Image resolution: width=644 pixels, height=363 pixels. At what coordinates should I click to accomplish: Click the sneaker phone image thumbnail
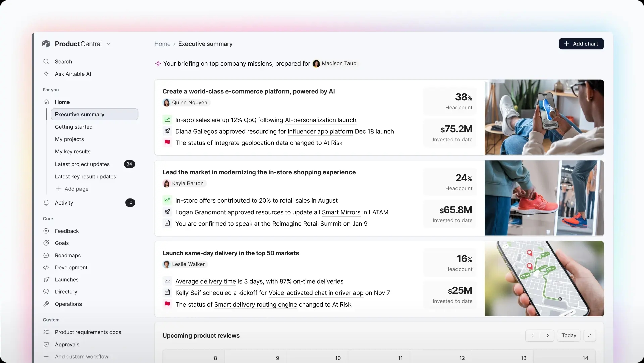(544, 117)
